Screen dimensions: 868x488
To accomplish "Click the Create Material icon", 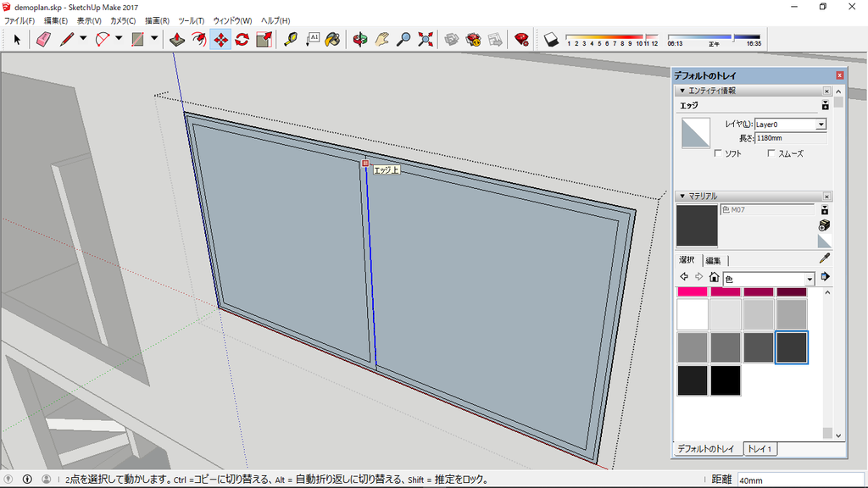I will point(824,225).
